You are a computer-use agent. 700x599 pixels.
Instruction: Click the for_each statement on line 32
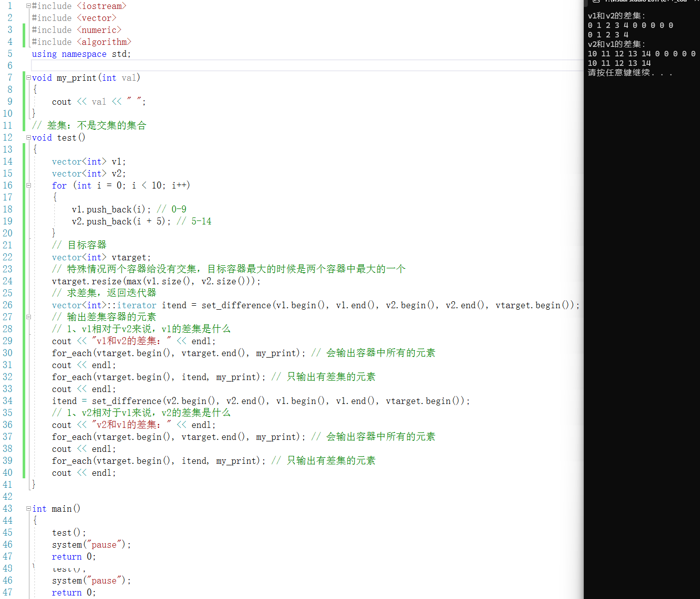click(x=159, y=377)
